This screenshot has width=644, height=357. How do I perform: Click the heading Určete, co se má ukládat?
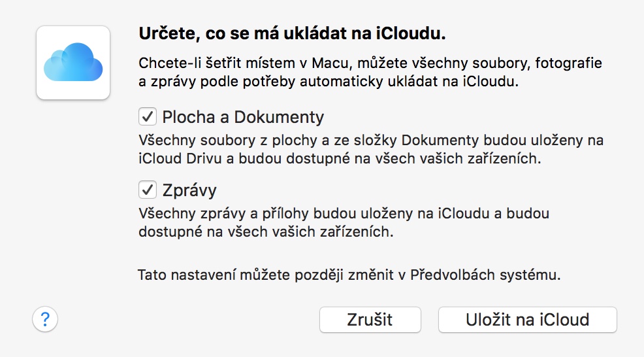(296, 33)
